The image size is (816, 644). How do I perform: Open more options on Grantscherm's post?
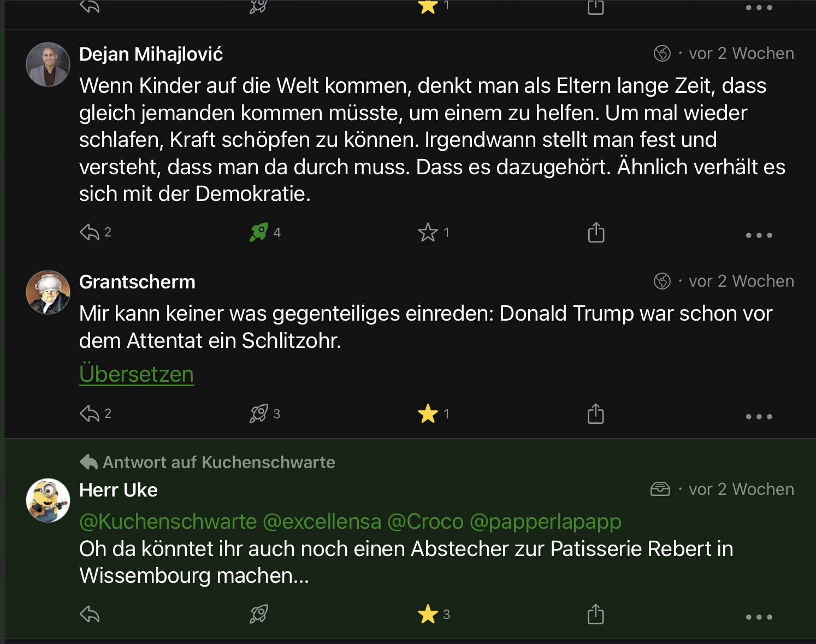pos(759,416)
